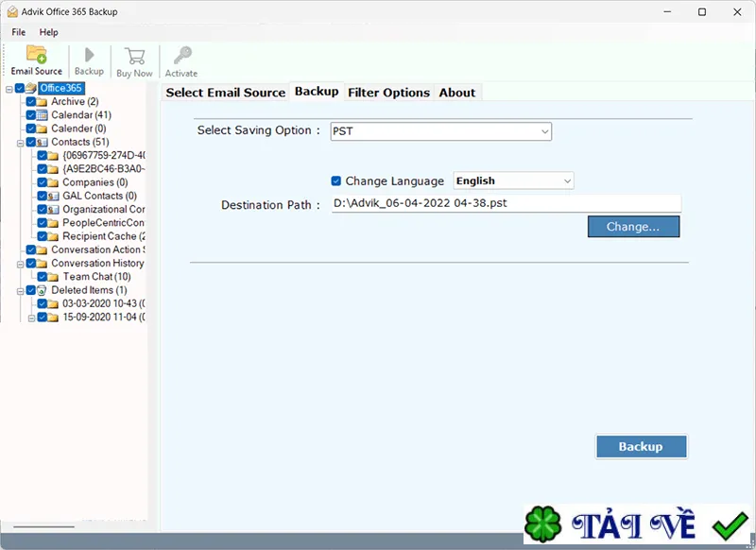
Task: Click the folder tree horizontal scrollbar
Action: point(44,526)
